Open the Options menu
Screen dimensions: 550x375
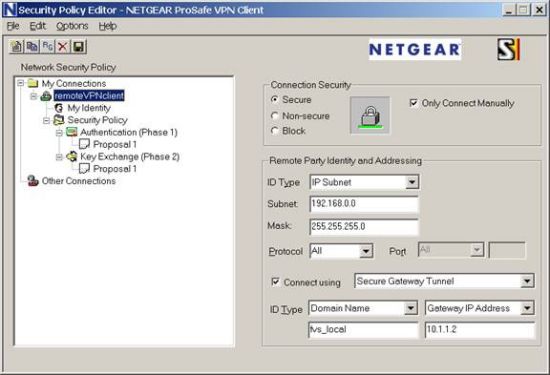[72, 26]
